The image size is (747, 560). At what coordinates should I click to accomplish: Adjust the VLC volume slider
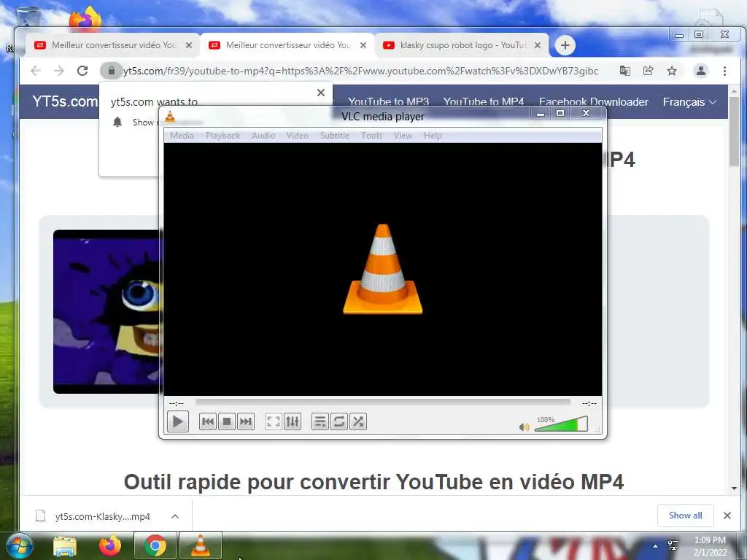pyautogui.click(x=561, y=424)
